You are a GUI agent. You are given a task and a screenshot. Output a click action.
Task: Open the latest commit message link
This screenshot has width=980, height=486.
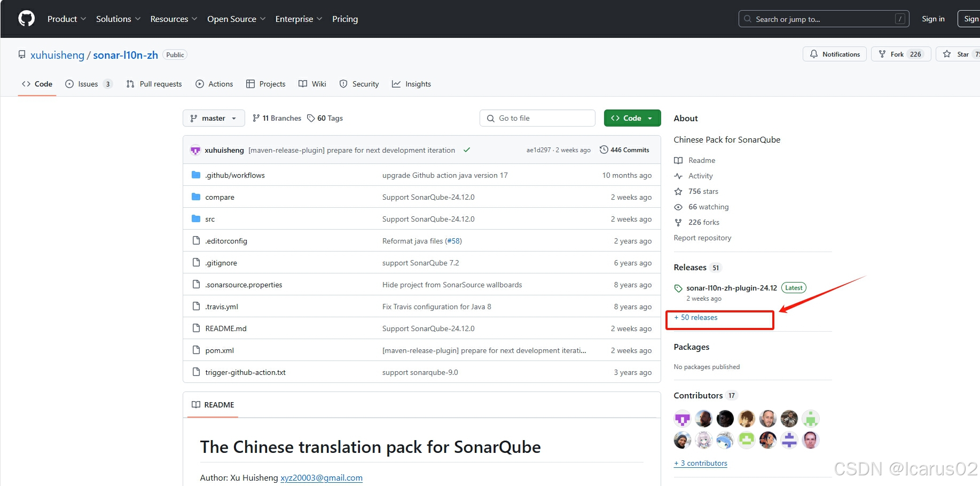click(351, 150)
